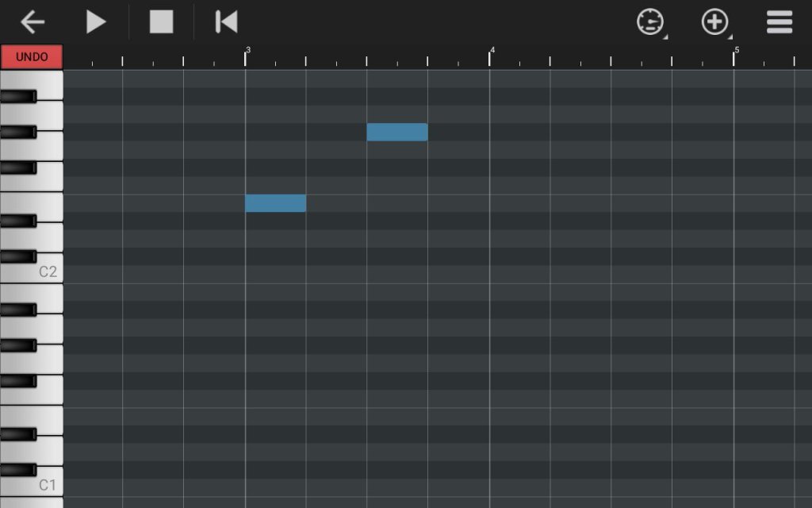
Task: Select the blue note starting at bar 3
Action: 275,203
